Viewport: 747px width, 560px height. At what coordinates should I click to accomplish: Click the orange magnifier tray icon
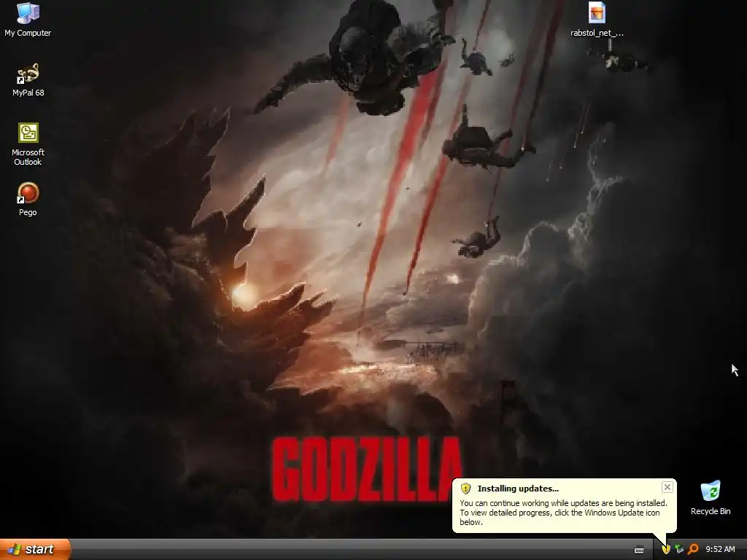[x=693, y=549]
